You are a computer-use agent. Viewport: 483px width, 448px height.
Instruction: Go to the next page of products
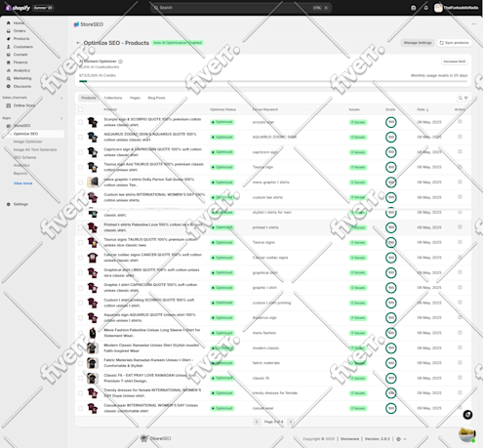click(291, 422)
